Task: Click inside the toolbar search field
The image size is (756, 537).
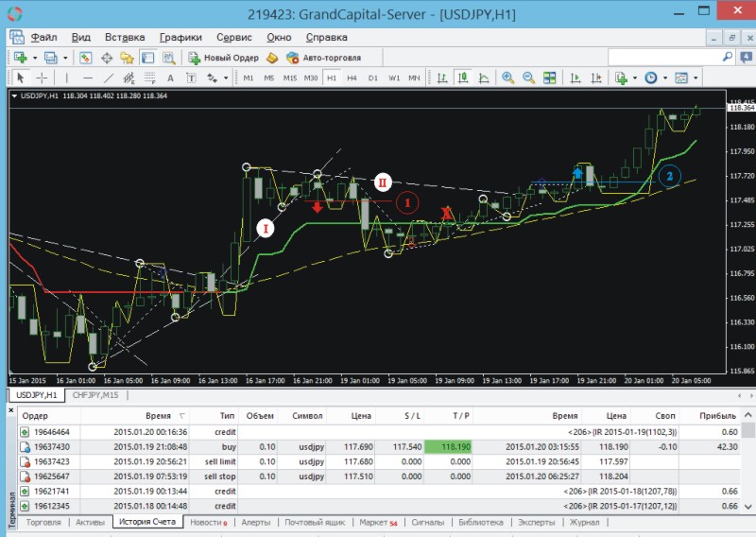Action: [664, 58]
